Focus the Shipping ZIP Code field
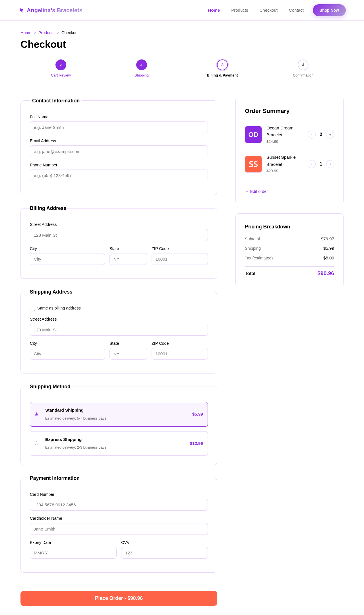This screenshot has width=364, height=615. (x=180, y=354)
